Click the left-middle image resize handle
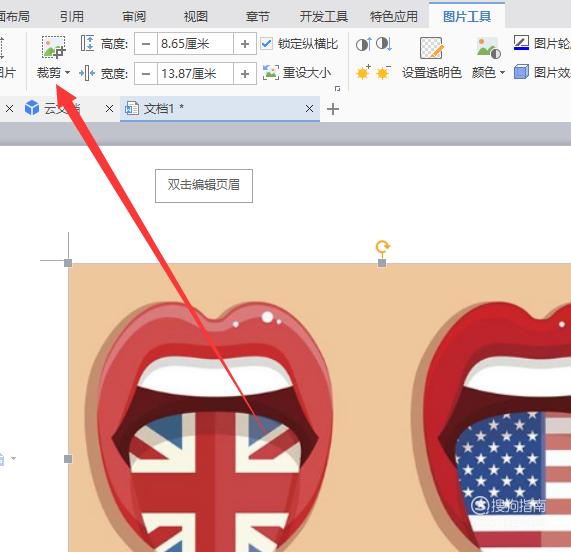Image resolution: width=571 pixels, height=552 pixels. [x=68, y=459]
